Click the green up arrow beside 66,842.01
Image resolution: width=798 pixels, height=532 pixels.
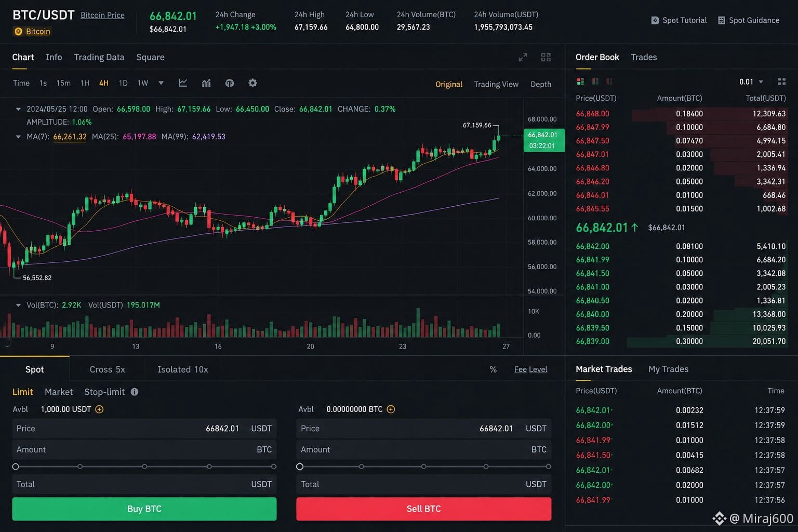634,228
